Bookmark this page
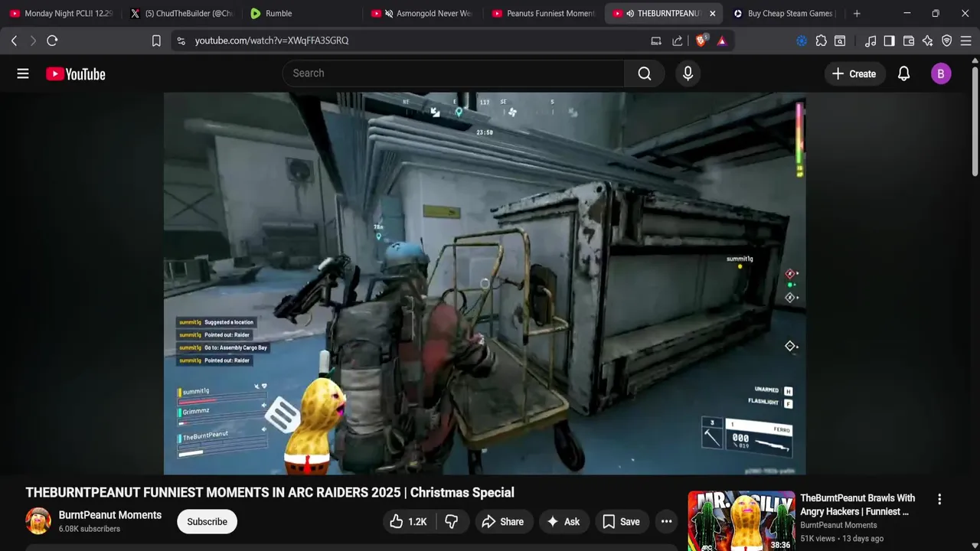This screenshot has height=551, width=980. click(x=156, y=41)
